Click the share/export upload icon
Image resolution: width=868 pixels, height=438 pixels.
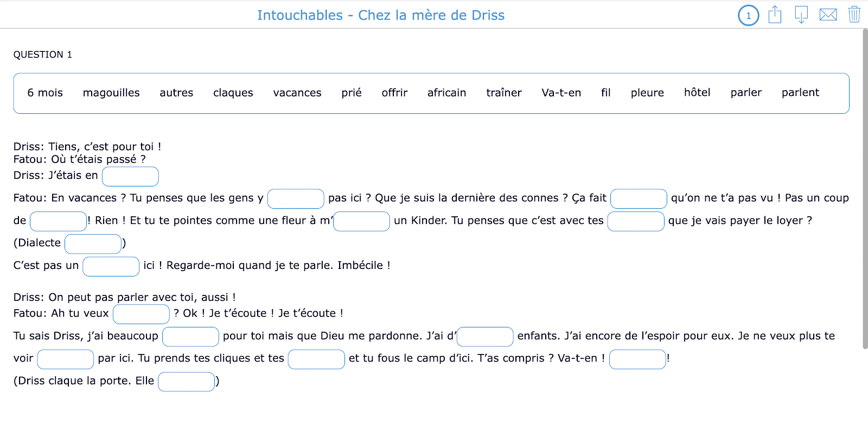click(775, 15)
